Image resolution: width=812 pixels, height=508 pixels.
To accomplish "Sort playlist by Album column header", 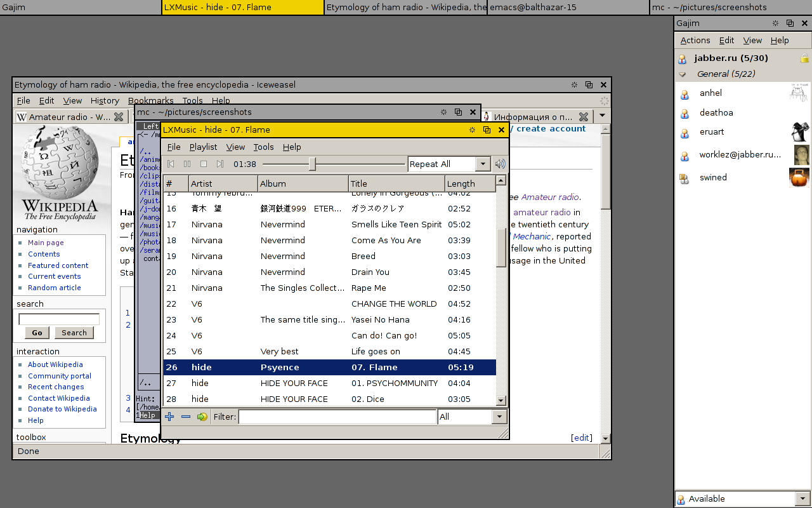I will (303, 184).
